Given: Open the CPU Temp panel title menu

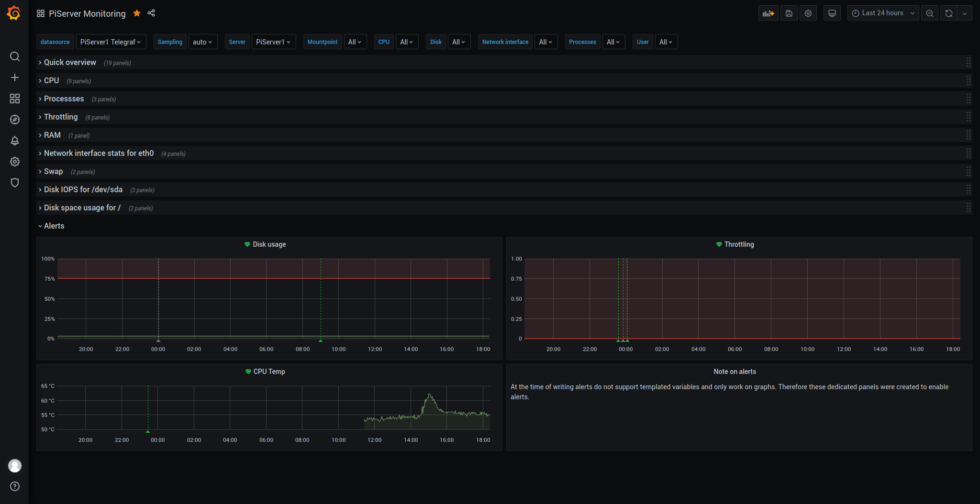Looking at the screenshot, I should pyautogui.click(x=269, y=372).
